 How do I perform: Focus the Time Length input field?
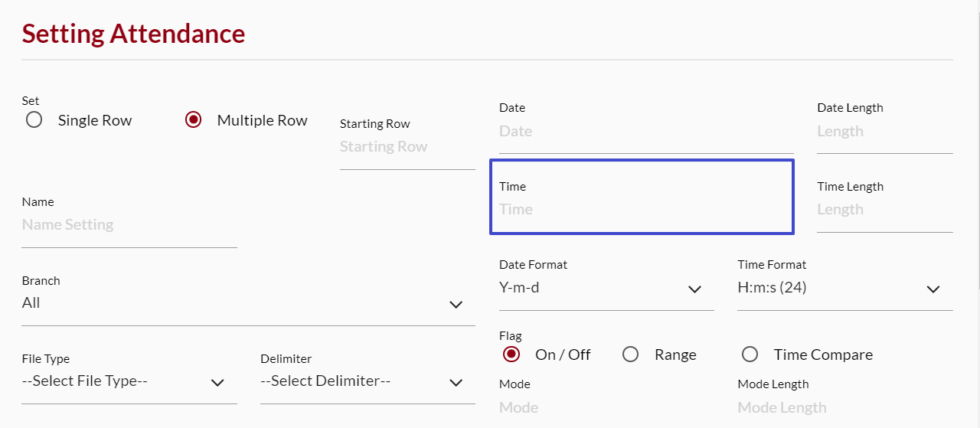click(885, 210)
